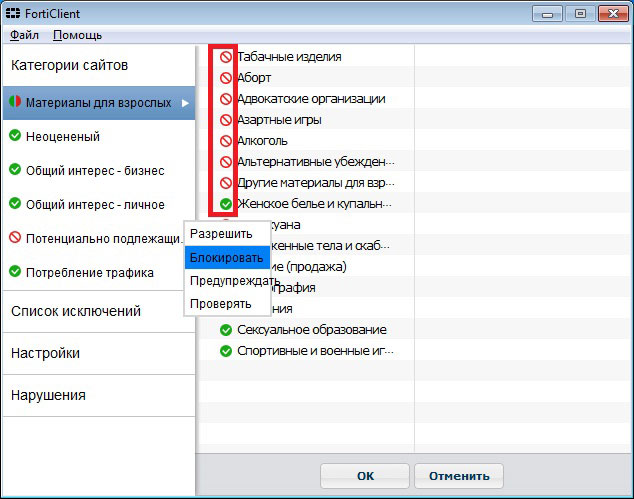Select the Неоцененый category label
The width and height of the screenshot is (634, 499).
pyautogui.click(x=63, y=137)
